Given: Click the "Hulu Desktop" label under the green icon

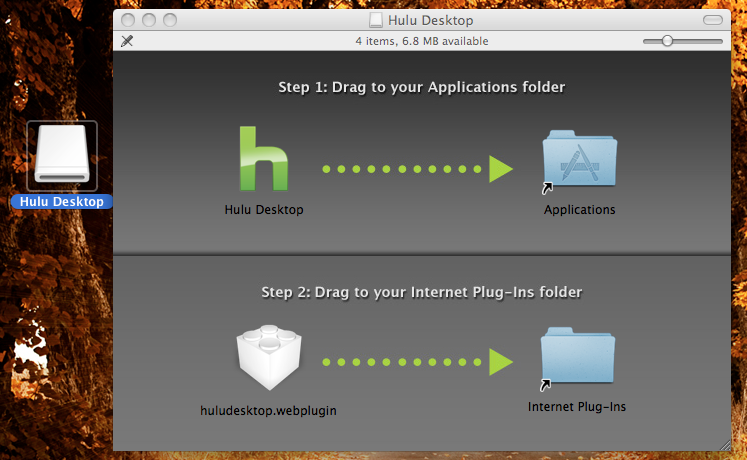Looking at the screenshot, I should click(264, 210).
